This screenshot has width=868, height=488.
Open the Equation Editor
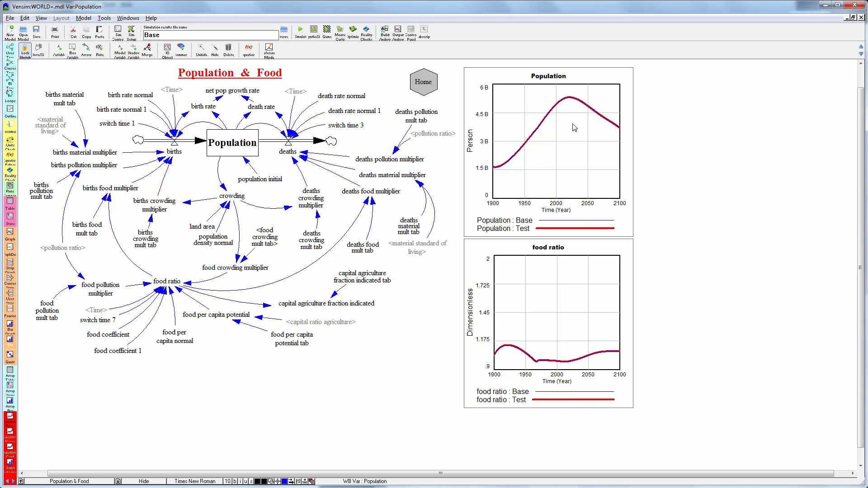[249, 50]
